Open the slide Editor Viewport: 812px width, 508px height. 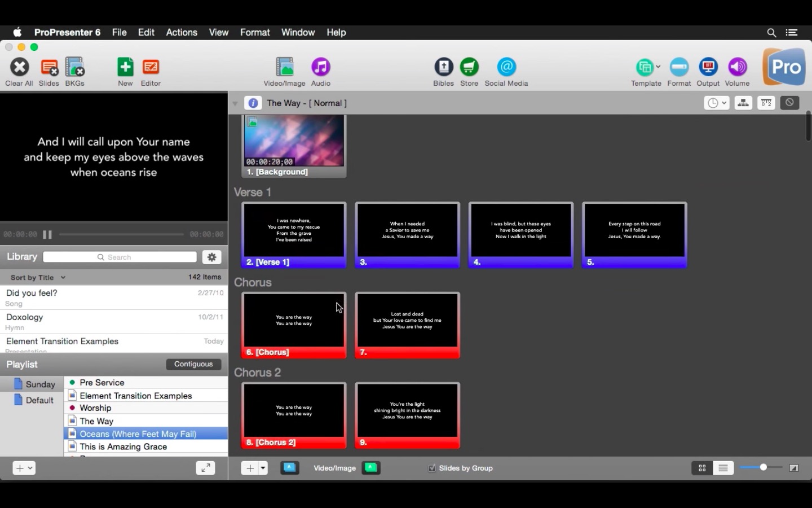(151, 67)
